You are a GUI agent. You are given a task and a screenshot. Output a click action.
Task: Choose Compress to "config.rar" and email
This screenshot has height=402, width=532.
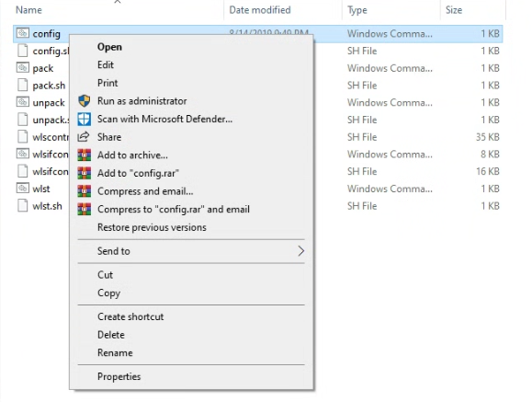(191, 209)
